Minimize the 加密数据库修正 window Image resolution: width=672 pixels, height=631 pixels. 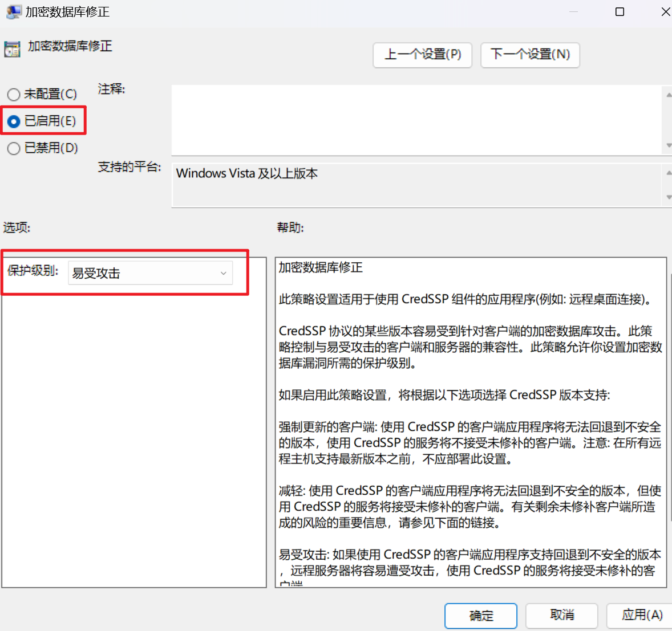coord(573,11)
